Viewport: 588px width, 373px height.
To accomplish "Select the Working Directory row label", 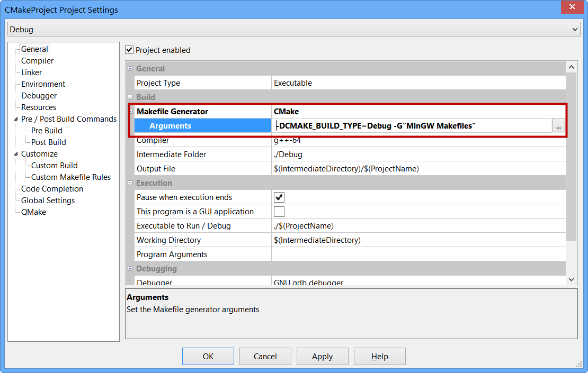I will coord(169,240).
